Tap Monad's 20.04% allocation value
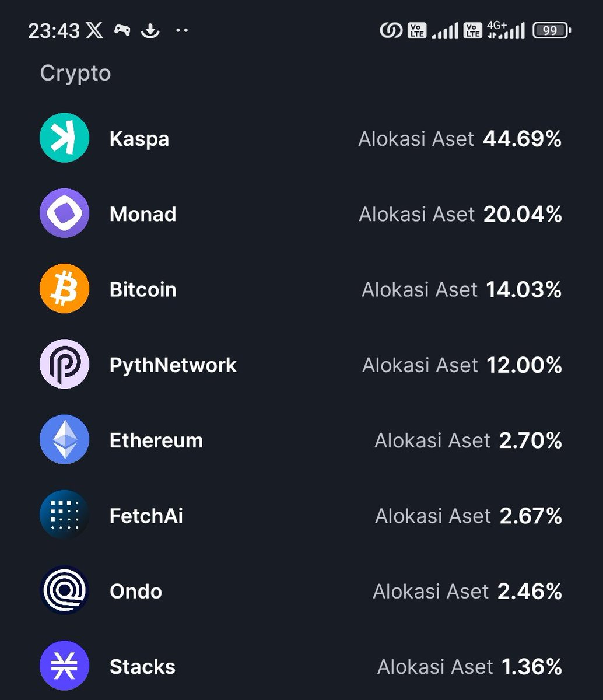 point(523,214)
